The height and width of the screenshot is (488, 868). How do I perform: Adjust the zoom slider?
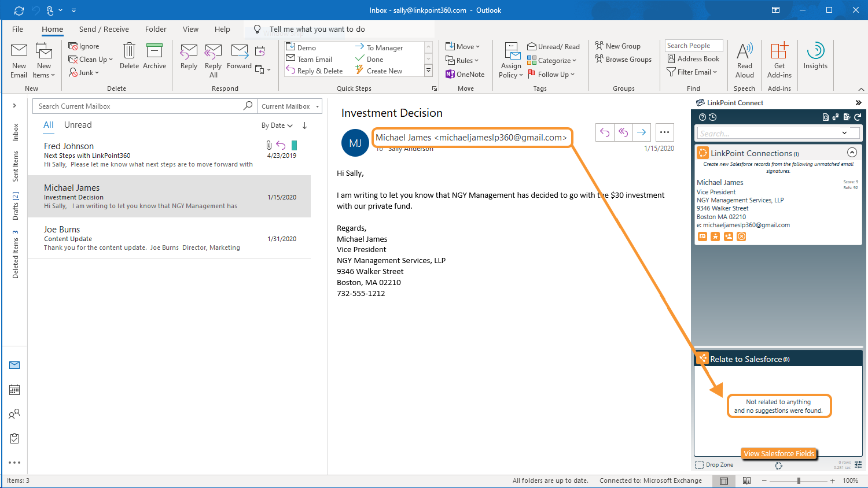click(799, 480)
